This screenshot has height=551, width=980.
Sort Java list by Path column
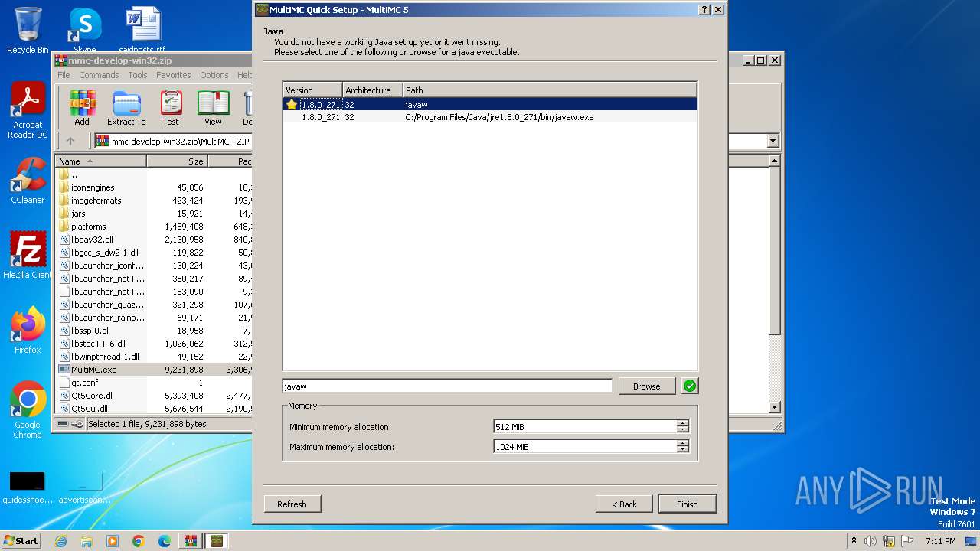click(550, 90)
